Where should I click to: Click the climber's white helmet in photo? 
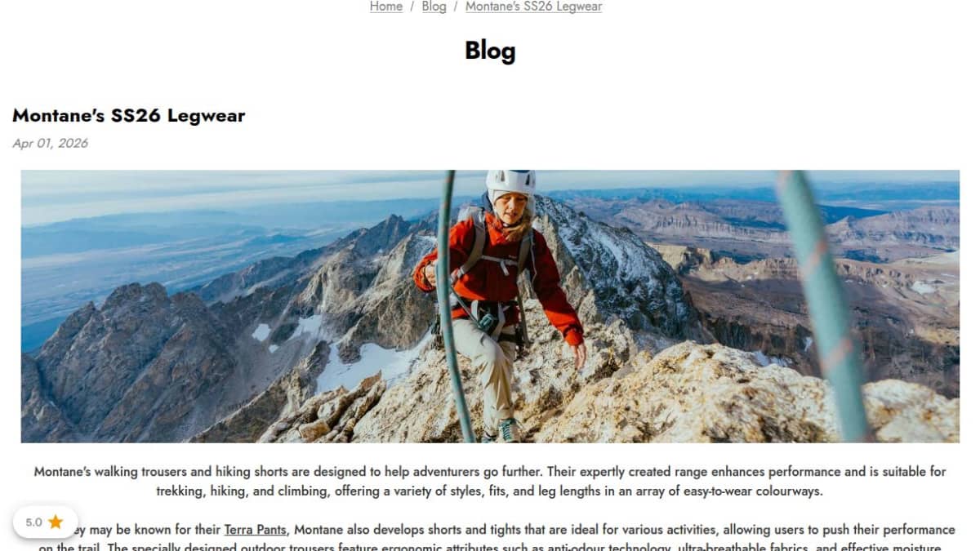point(510,181)
